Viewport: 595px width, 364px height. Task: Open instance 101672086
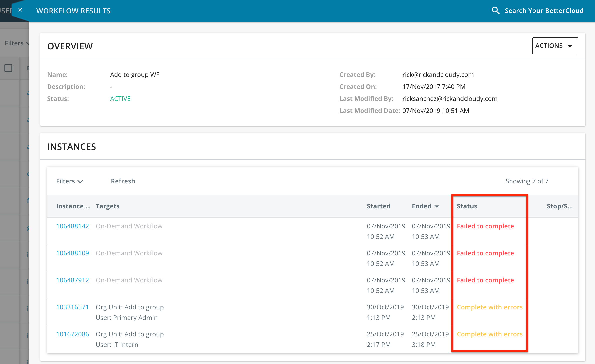point(73,334)
